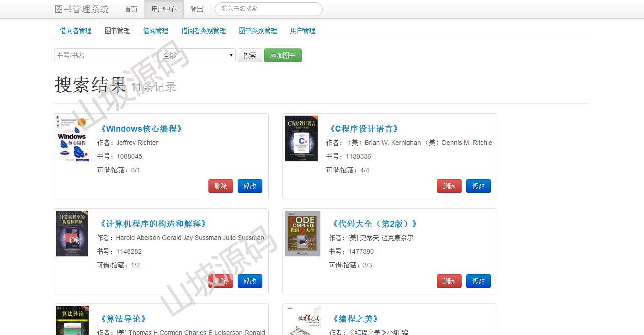This screenshot has height=335, width=644.
Task: Open the Windows核心编程 book cover thumbnail
Action: tap(72, 138)
